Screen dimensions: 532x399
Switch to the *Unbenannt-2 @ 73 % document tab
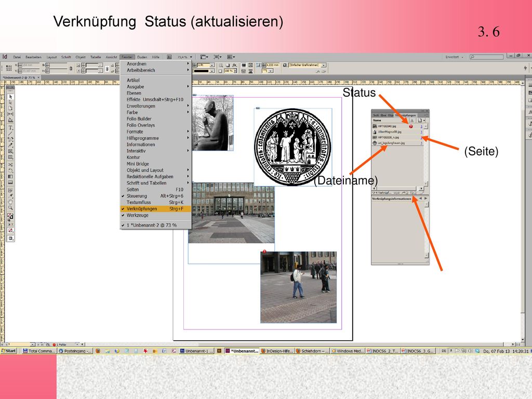pyautogui.click(x=19, y=78)
